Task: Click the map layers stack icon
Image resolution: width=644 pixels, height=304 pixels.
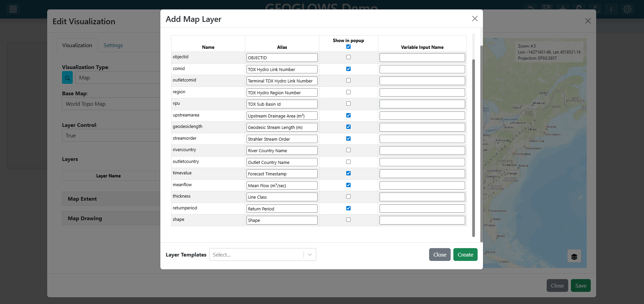Action: [574, 257]
